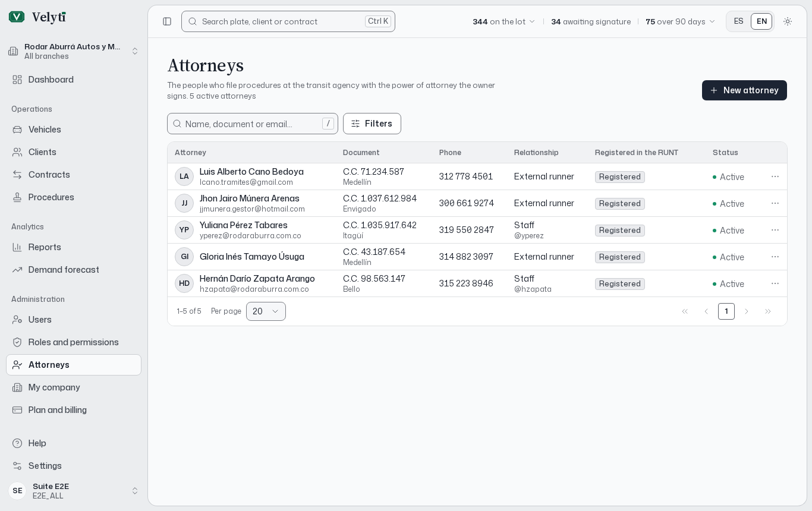The image size is (812, 511).
Task: Toggle the light/dark theme sun icon
Action: point(788,21)
